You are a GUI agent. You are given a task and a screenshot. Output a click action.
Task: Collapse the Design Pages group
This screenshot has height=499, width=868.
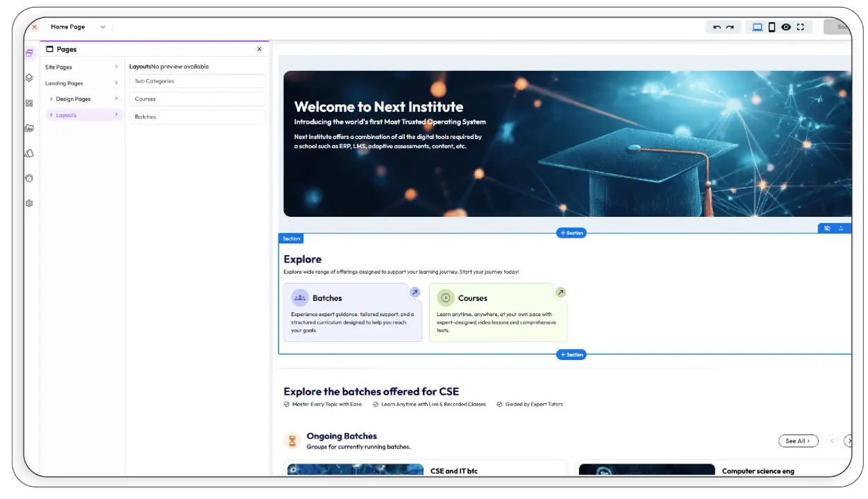[50, 99]
